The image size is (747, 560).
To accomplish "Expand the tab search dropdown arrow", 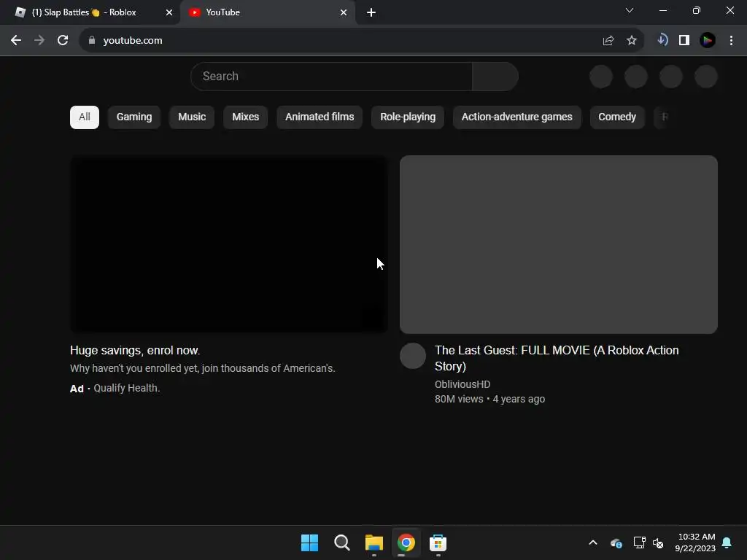I will pos(630,10).
